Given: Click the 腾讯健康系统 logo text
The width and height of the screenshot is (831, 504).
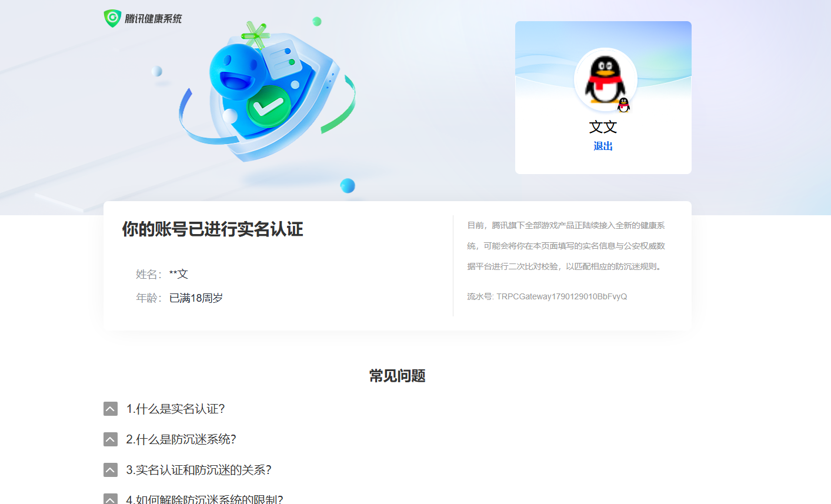Looking at the screenshot, I should tap(153, 19).
